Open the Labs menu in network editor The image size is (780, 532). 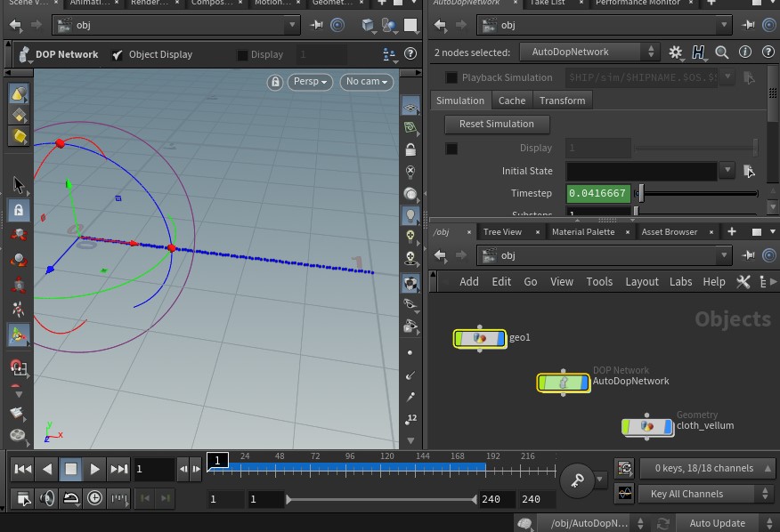click(x=680, y=282)
